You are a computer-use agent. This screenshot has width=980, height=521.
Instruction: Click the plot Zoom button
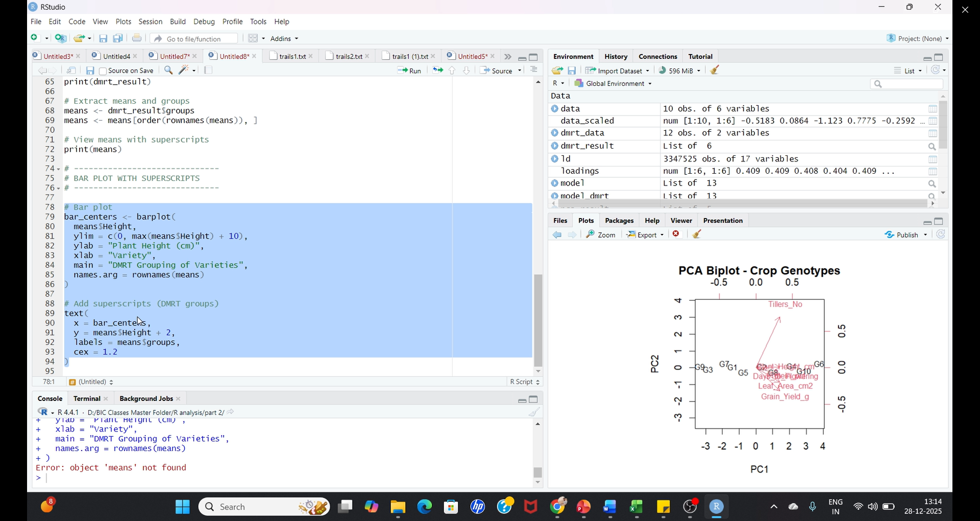click(x=601, y=235)
